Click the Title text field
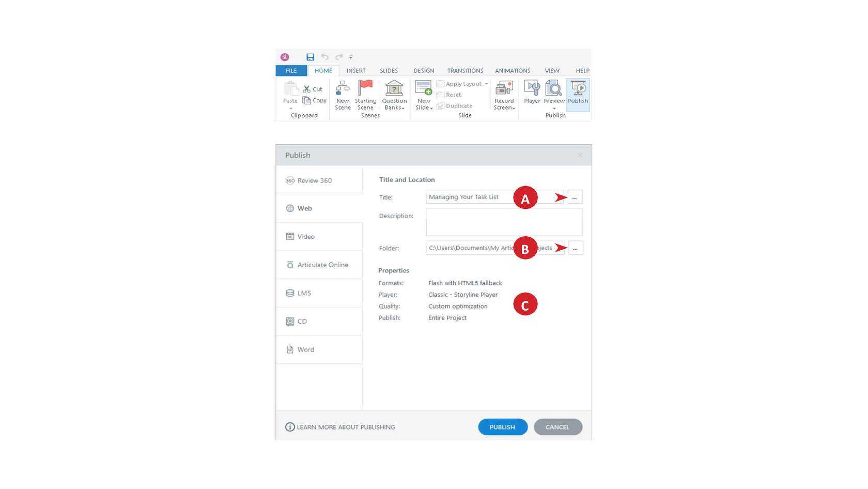 click(x=495, y=197)
